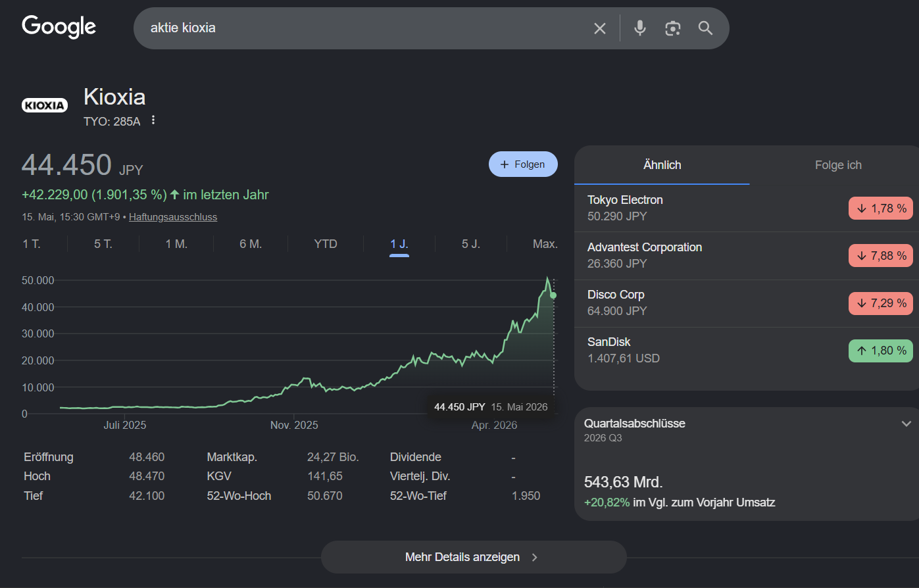Select the 1 T. time range
The width and height of the screenshot is (919, 588).
click(32, 244)
